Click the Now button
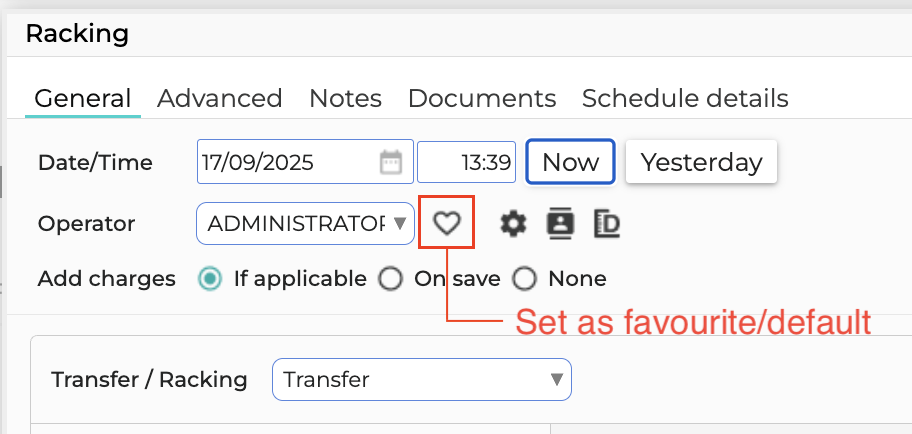The width and height of the screenshot is (912, 434). pos(570,162)
